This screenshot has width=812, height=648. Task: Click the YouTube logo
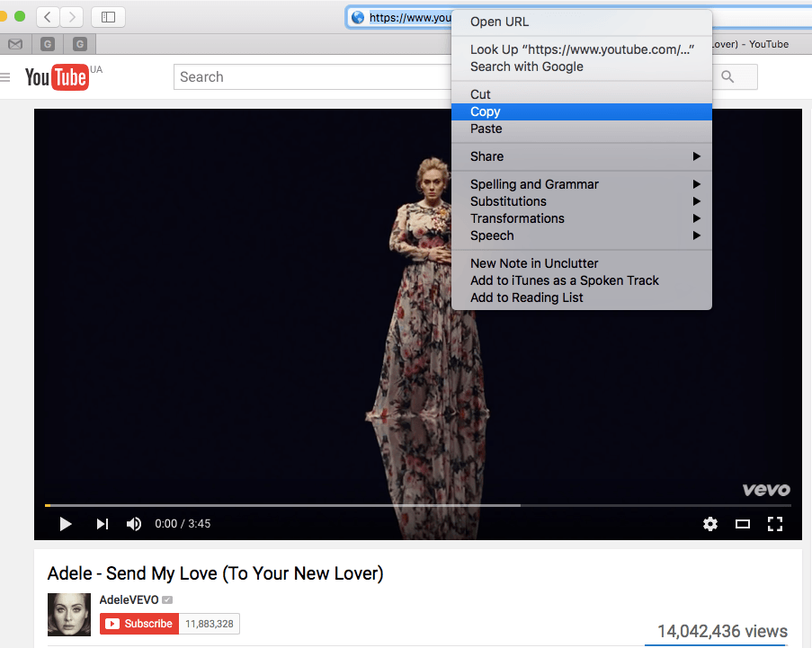[x=57, y=77]
